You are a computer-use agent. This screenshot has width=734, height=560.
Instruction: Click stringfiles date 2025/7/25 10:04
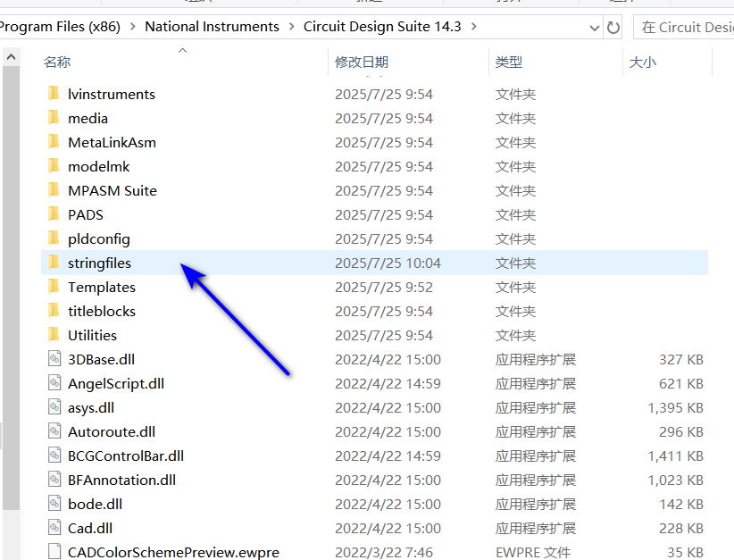tap(388, 263)
